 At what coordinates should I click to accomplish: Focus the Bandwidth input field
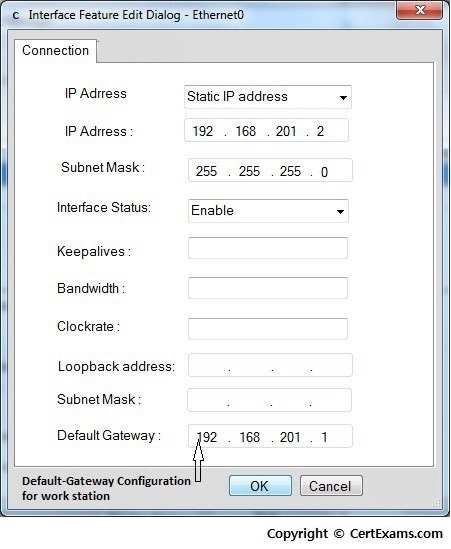268,288
